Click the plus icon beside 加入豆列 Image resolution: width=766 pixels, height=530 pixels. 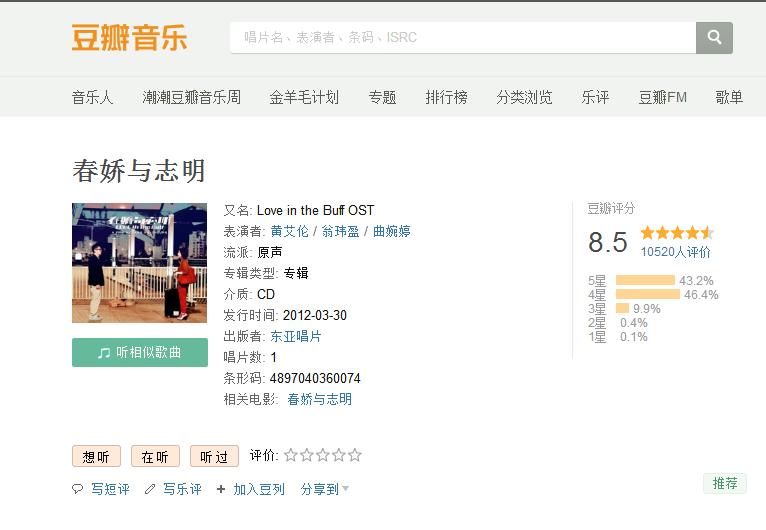click(221, 488)
